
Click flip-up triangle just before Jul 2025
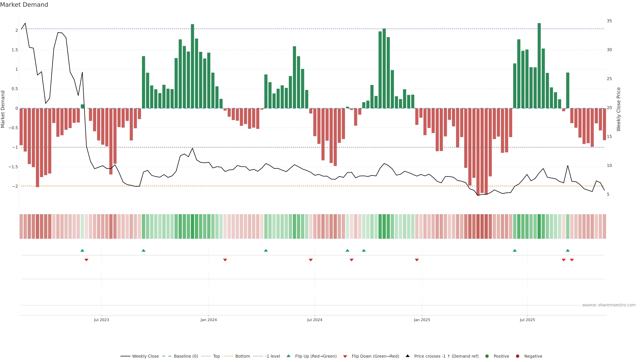pyautogui.click(x=515, y=250)
